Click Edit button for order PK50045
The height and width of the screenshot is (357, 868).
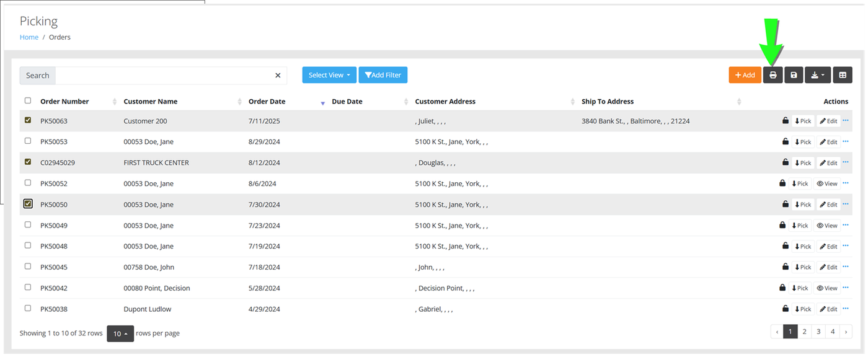coord(828,267)
